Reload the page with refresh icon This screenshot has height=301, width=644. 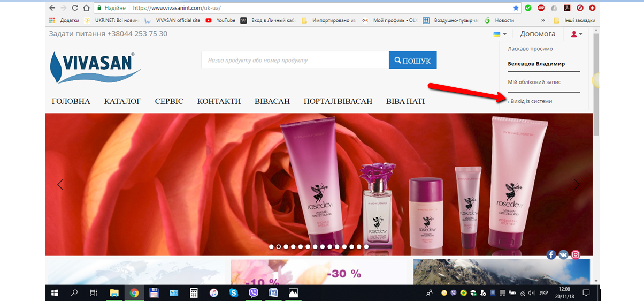pos(74,8)
